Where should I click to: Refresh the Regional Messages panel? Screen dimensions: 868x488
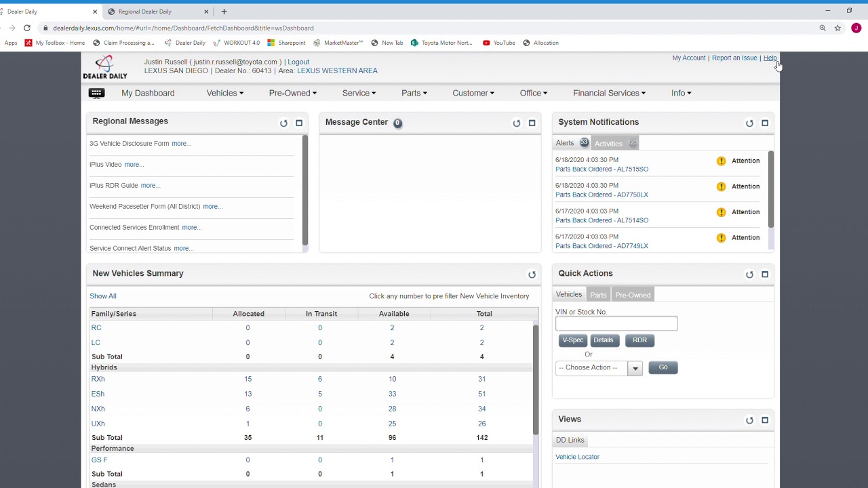[283, 123]
